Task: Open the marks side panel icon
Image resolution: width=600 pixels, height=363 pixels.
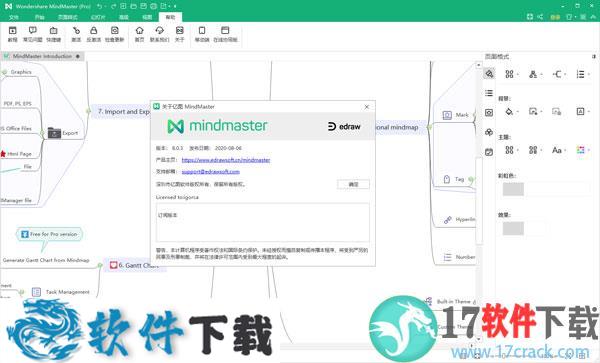Action: (489, 132)
